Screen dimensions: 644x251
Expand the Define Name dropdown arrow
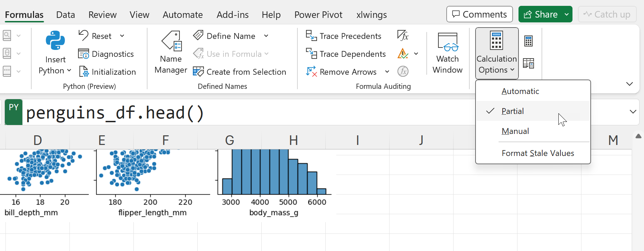tap(266, 36)
